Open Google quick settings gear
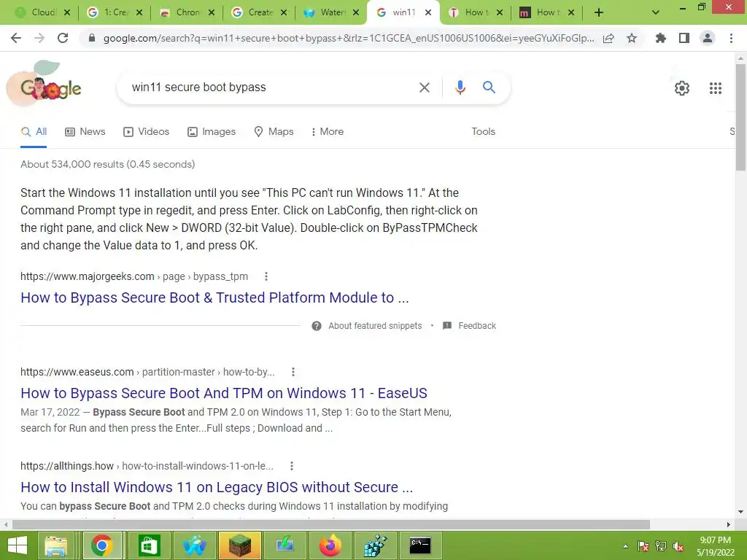 tap(682, 88)
